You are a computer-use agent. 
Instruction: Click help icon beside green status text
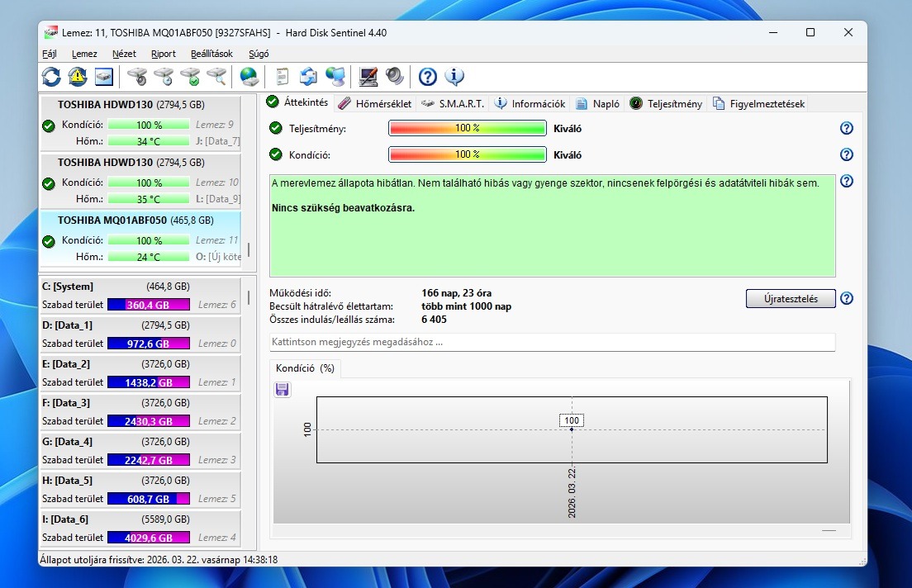point(847,181)
